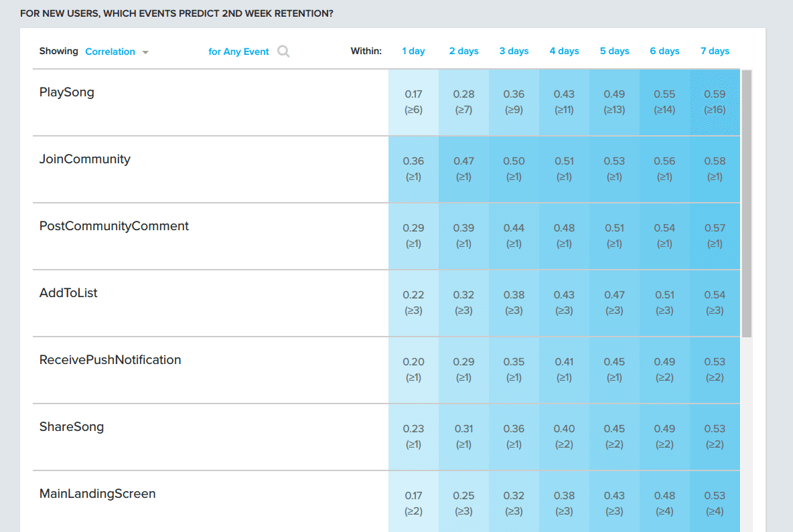The width and height of the screenshot is (793, 532).
Task: Click the ShareSong 4 days cell 0.40
Action: coord(564,436)
